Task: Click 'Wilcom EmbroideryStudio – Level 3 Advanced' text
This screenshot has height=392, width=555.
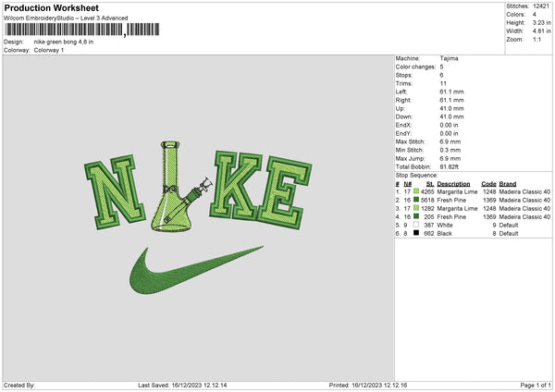Action: (66, 18)
